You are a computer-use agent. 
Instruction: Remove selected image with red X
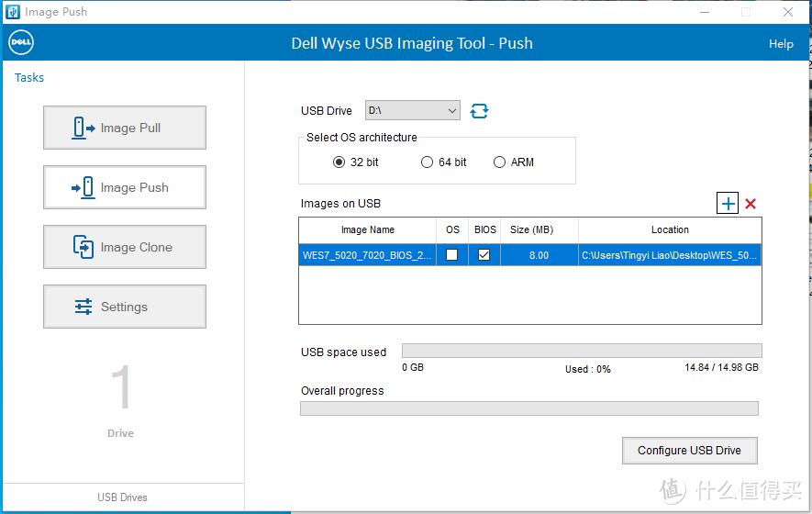[x=751, y=204]
